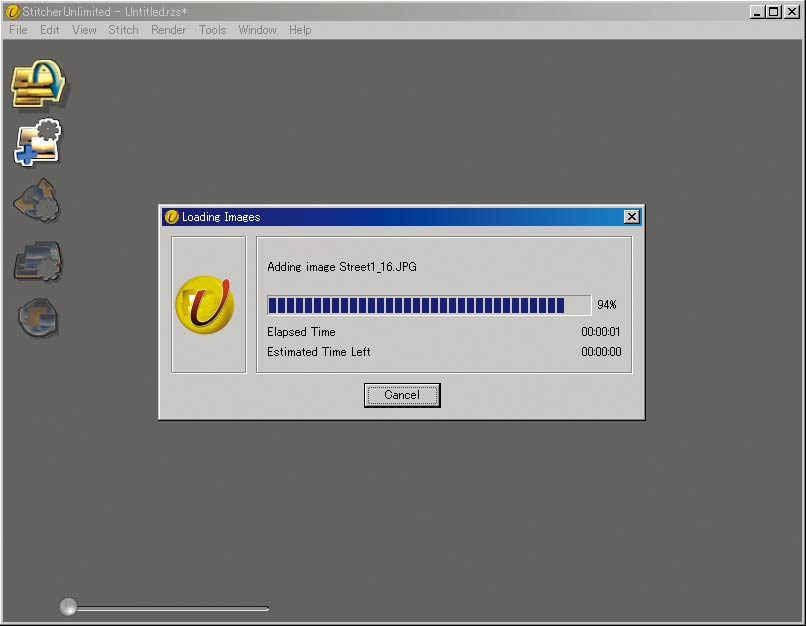Open the Edit menu
Viewport: 806px width, 626px height.
point(49,30)
